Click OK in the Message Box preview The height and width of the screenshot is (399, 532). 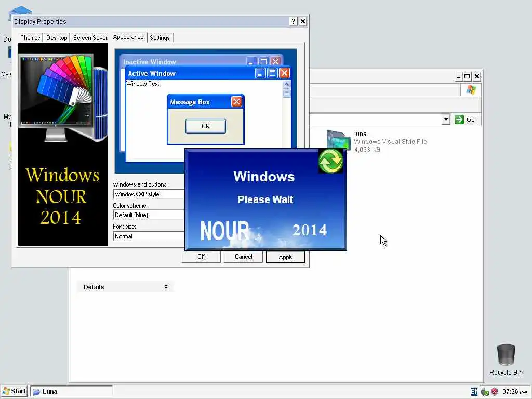coord(206,126)
